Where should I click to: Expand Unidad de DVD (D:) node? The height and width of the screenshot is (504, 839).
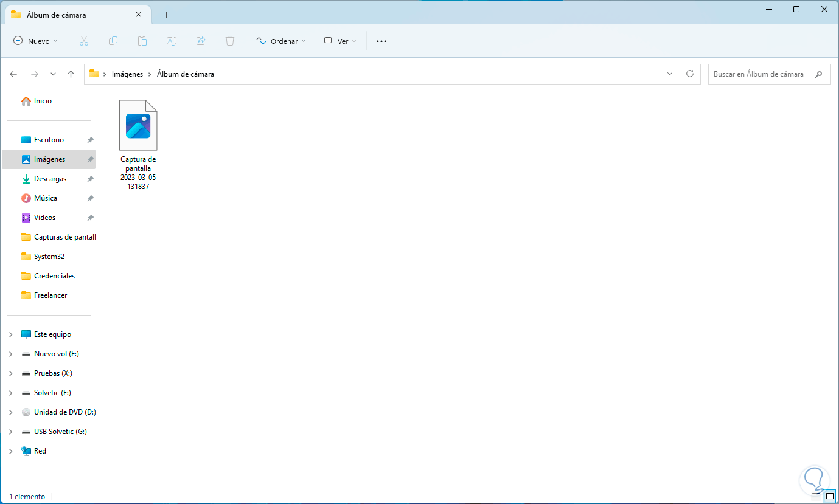pos(11,412)
